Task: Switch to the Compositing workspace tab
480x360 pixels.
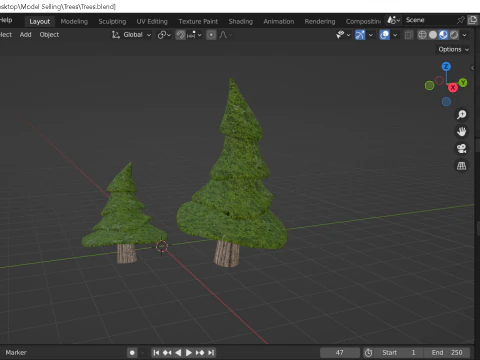Action: coord(363,21)
